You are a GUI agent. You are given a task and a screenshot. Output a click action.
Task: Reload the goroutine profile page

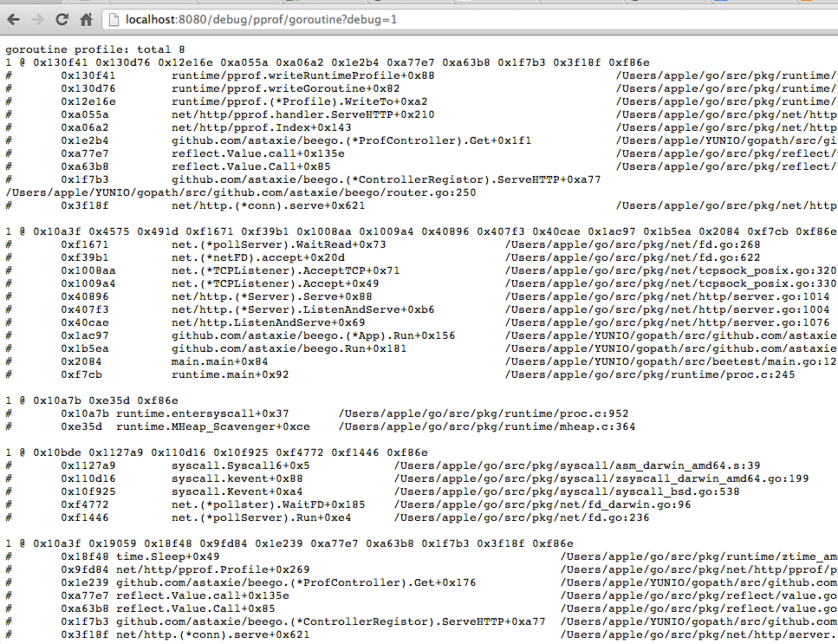[62, 18]
